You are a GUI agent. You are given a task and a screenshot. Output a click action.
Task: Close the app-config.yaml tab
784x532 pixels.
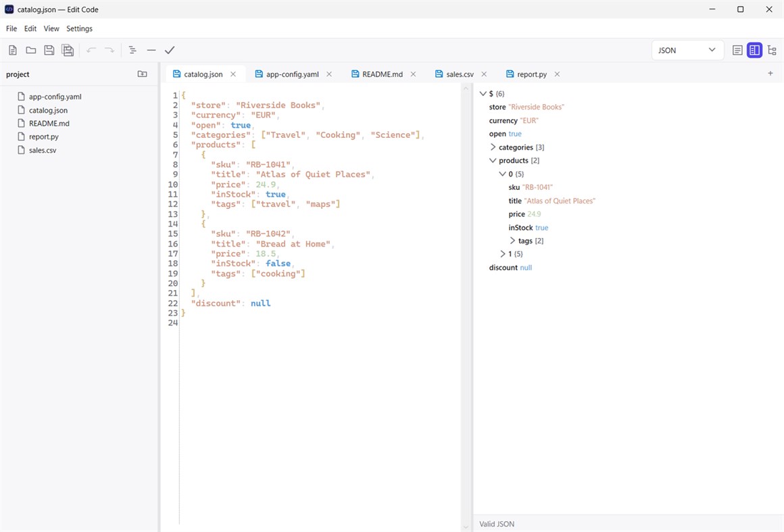click(x=329, y=74)
